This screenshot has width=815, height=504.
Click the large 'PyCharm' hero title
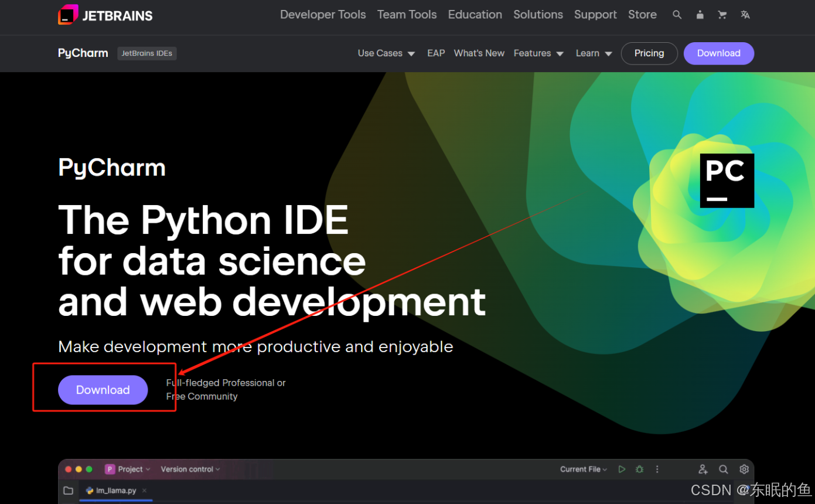[112, 168]
